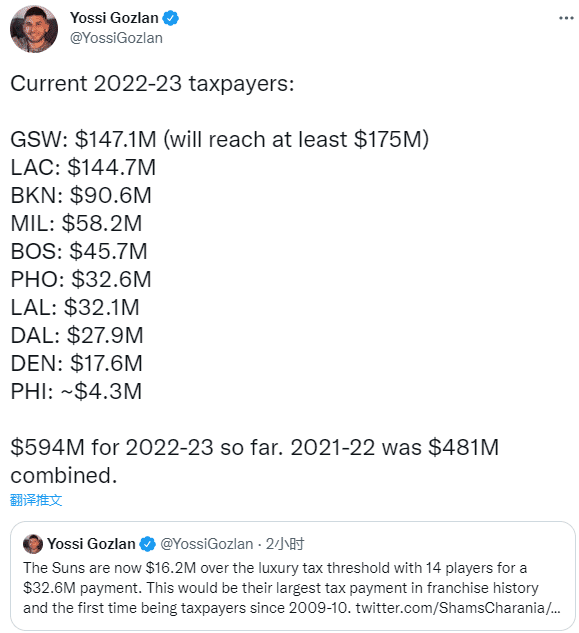Click the BKN: $90.6M line

pos(81,195)
